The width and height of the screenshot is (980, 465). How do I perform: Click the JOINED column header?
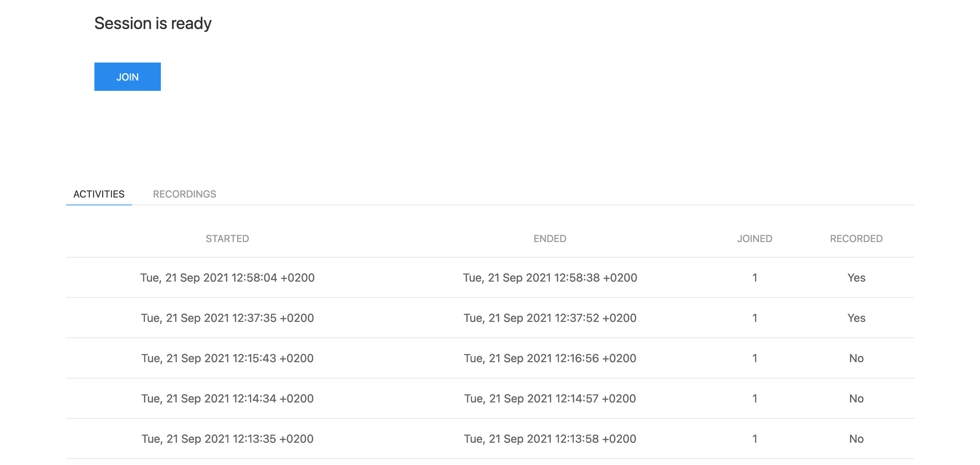755,239
